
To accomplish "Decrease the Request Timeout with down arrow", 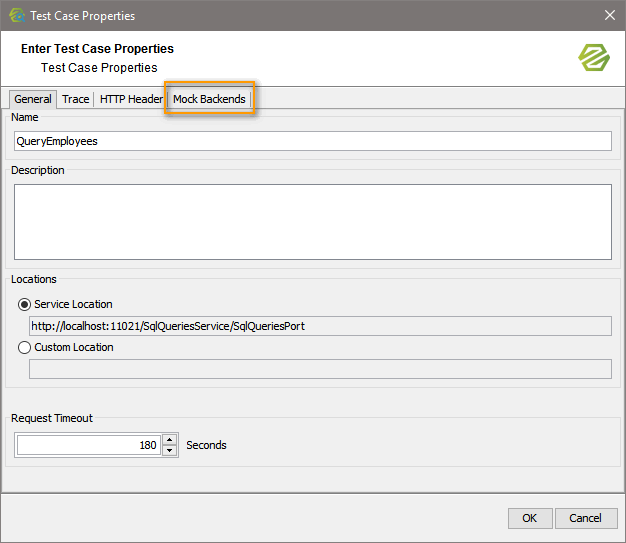I will tap(170, 451).
